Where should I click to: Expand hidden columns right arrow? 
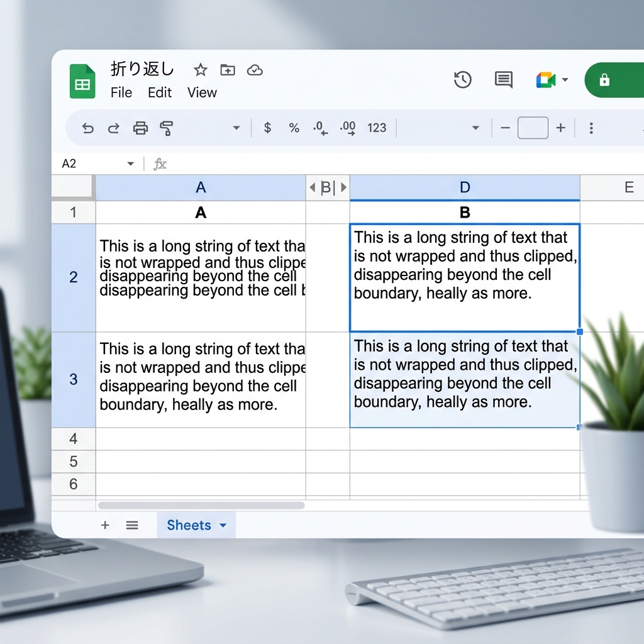(344, 187)
